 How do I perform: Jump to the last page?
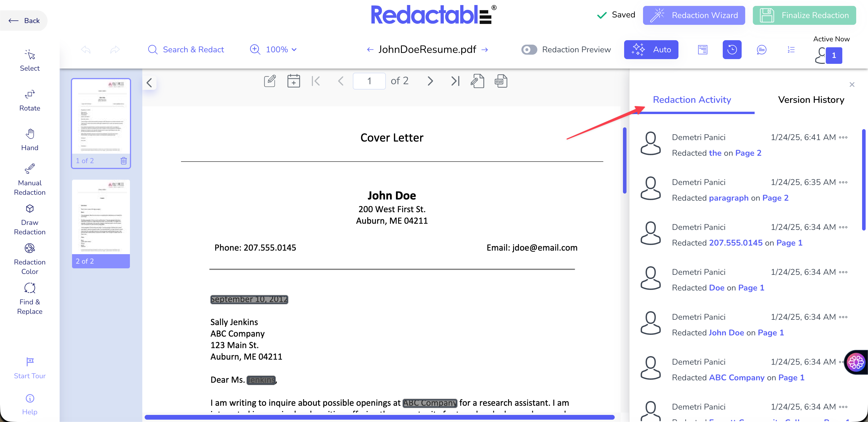pos(455,81)
